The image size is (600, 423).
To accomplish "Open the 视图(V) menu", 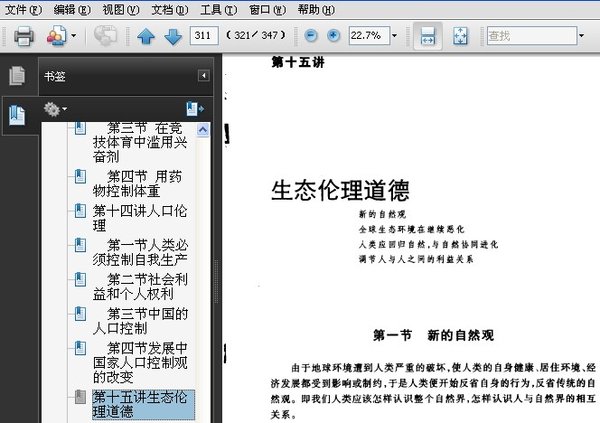I will (121, 10).
